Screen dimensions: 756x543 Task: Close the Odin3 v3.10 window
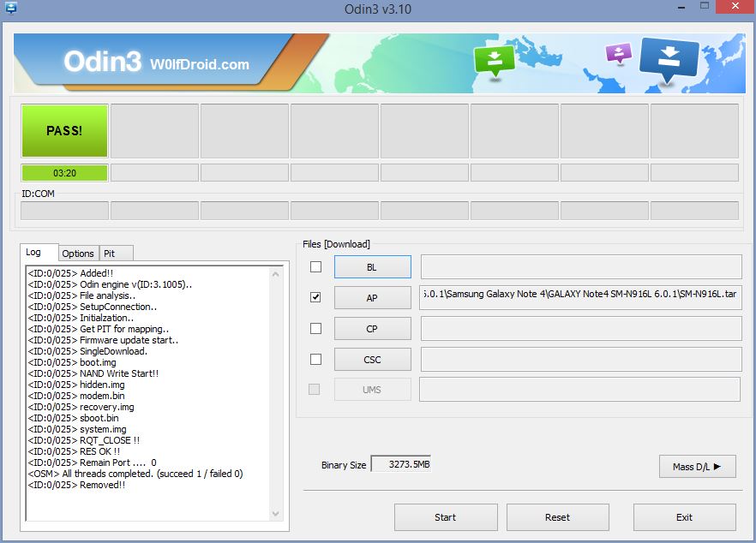pyautogui.click(x=735, y=6)
